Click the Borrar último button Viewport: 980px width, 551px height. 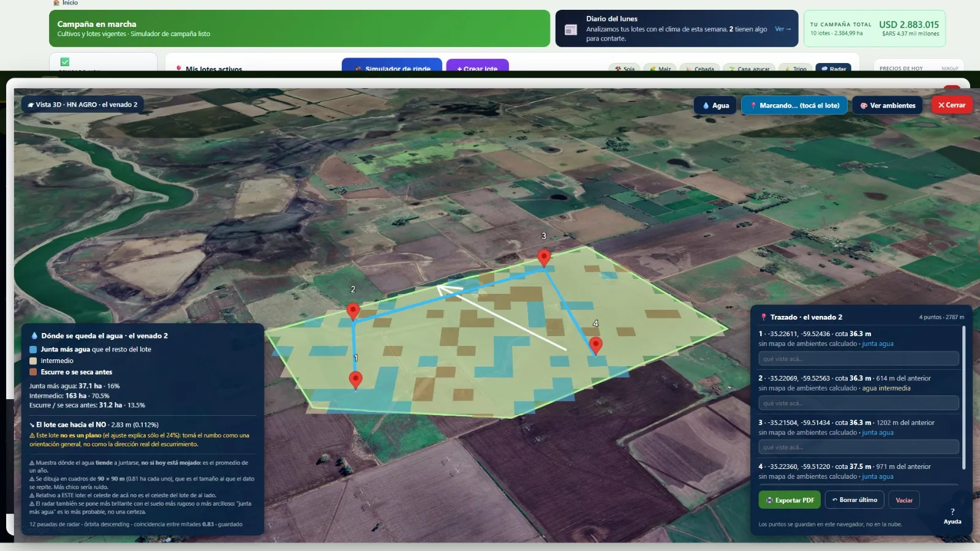click(854, 500)
